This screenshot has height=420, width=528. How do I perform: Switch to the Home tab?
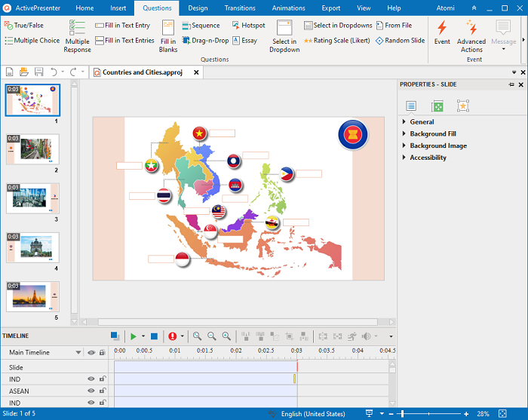(x=84, y=8)
